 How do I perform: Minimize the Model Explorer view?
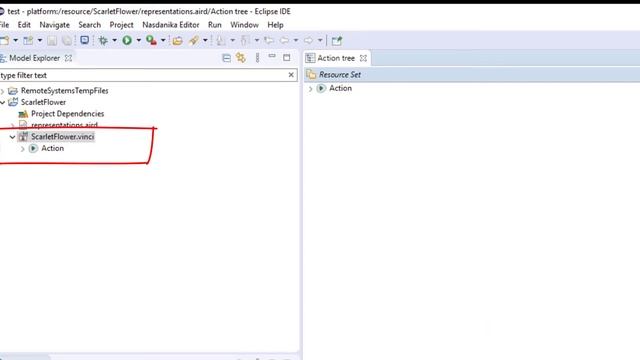pos(272,56)
